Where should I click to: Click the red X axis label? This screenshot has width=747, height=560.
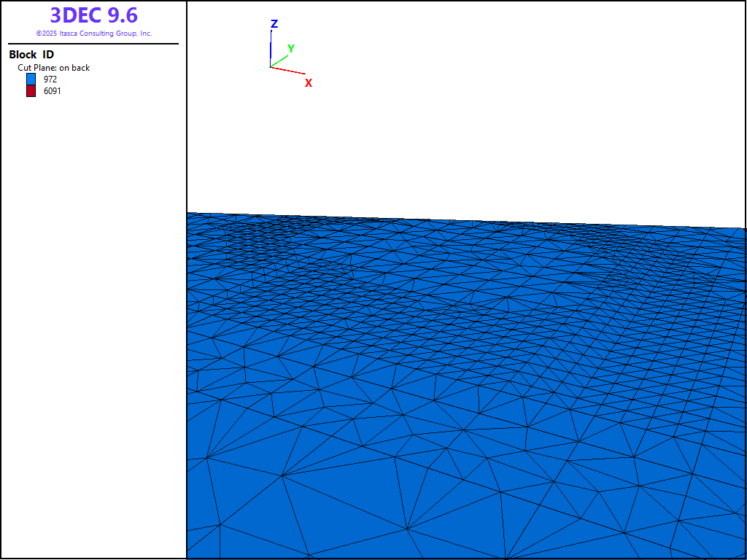(309, 83)
